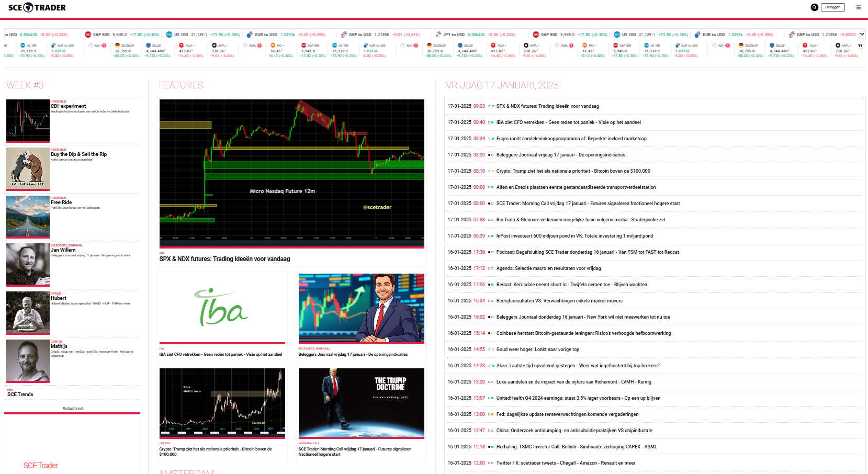Click the arrow icon beside 'Goud weer hoger' headline

[489, 349]
